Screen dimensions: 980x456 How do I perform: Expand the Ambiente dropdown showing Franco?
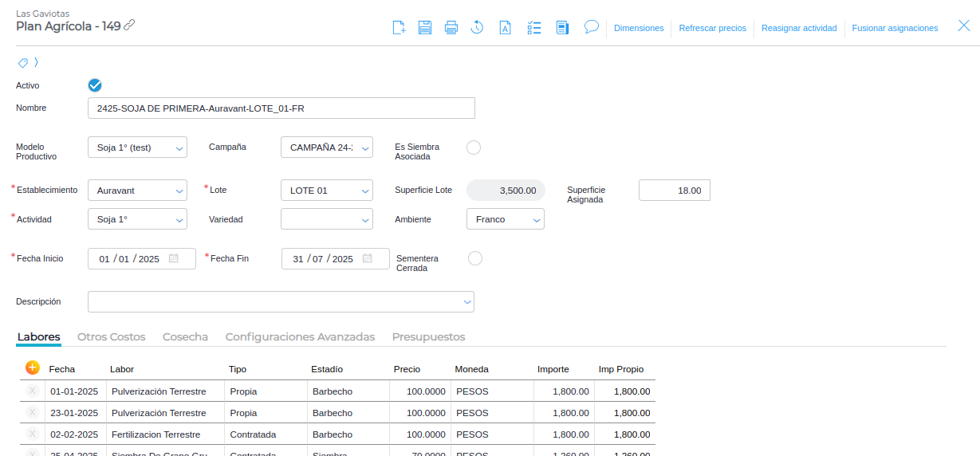pyautogui.click(x=505, y=219)
